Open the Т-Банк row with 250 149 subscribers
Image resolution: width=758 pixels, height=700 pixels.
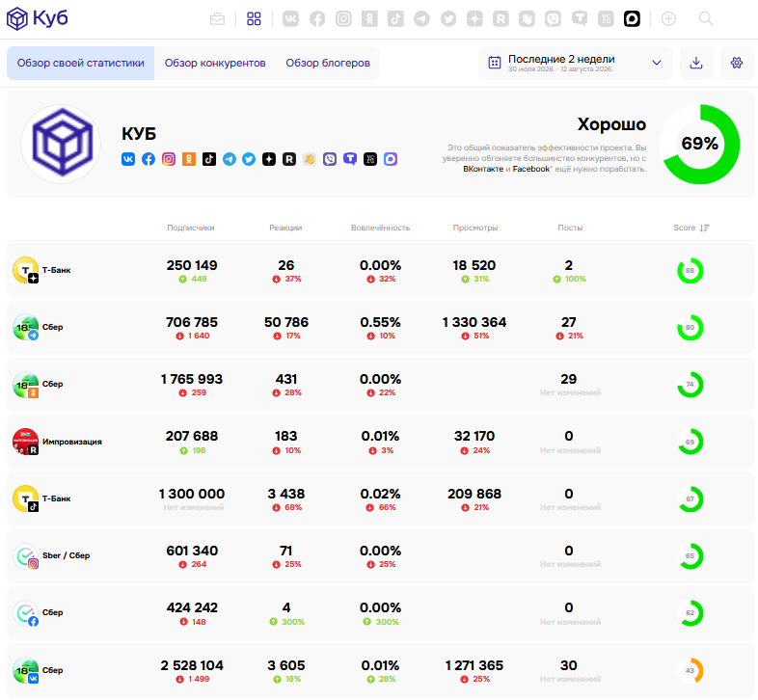coord(380,270)
